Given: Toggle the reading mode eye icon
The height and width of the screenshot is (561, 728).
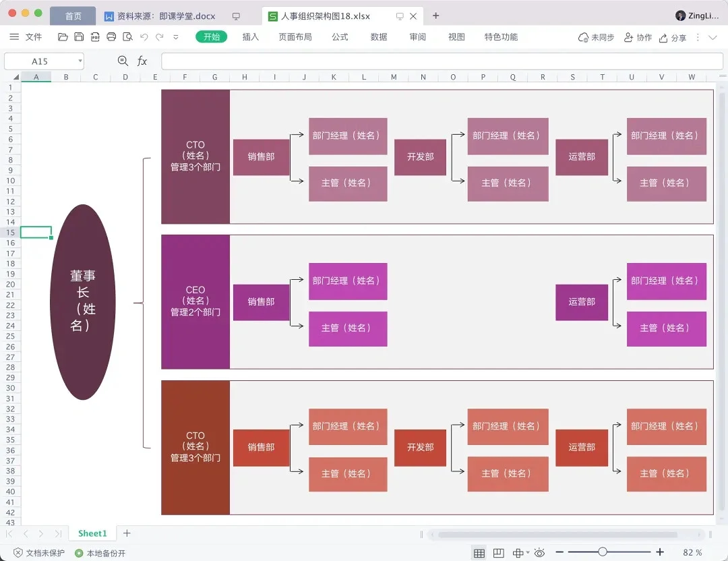Looking at the screenshot, I should 539,552.
